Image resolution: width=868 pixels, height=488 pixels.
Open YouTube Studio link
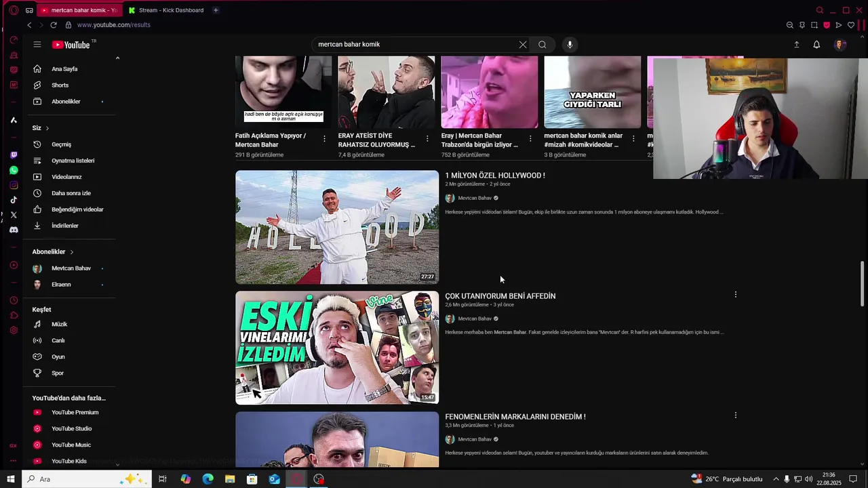(x=70, y=429)
